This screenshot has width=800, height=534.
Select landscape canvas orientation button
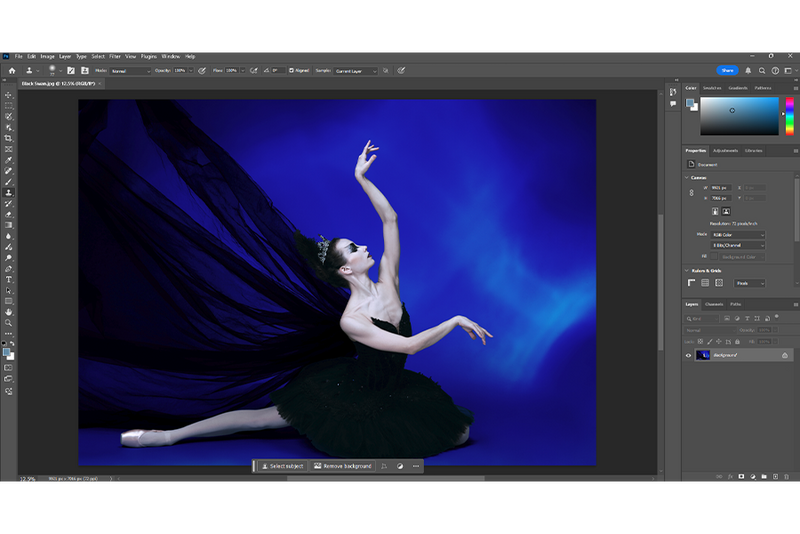pyautogui.click(x=726, y=211)
